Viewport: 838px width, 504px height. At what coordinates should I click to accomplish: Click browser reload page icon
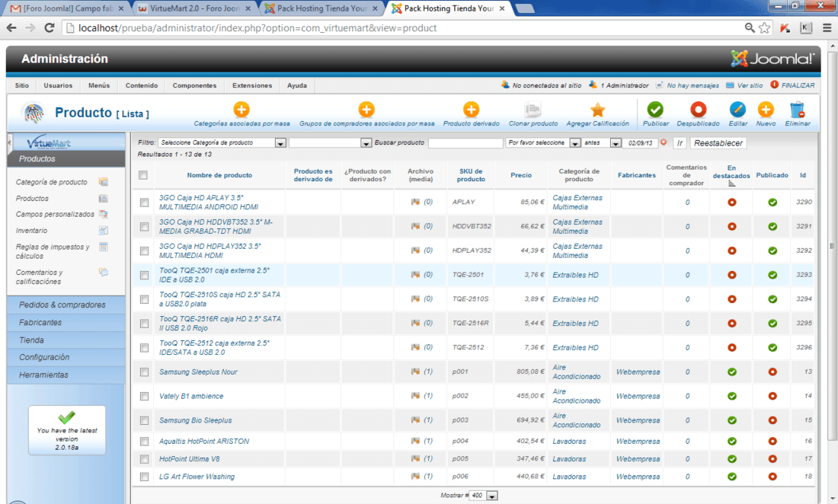click(x=50, y=27)
